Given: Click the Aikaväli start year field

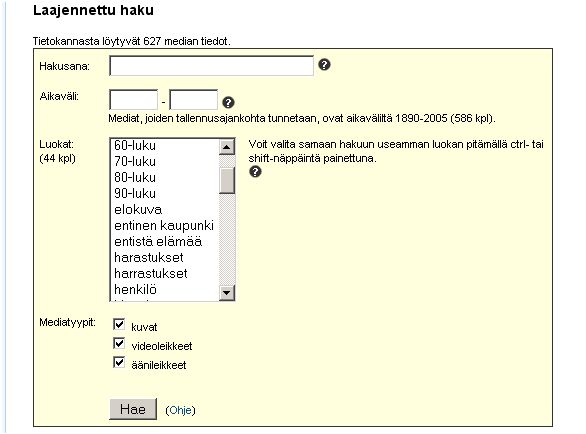Looking at the screenshot, I should point(133,99).
